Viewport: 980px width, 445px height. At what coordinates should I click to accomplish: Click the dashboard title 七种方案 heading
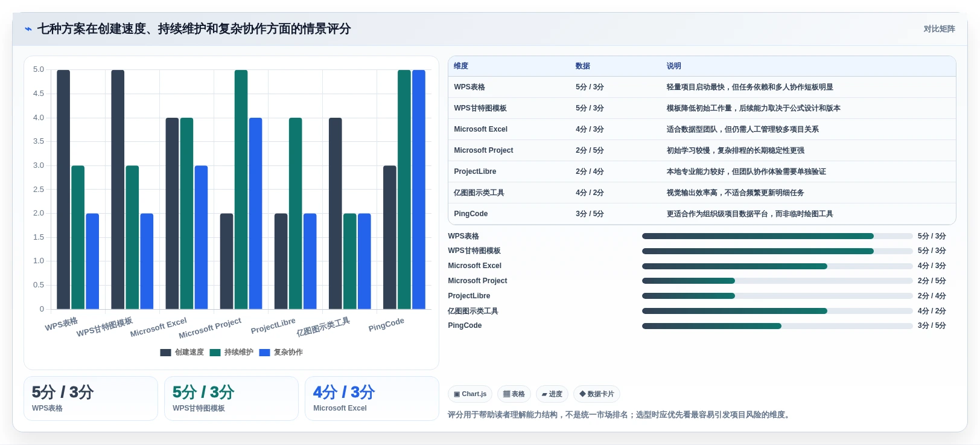point(194,29)
